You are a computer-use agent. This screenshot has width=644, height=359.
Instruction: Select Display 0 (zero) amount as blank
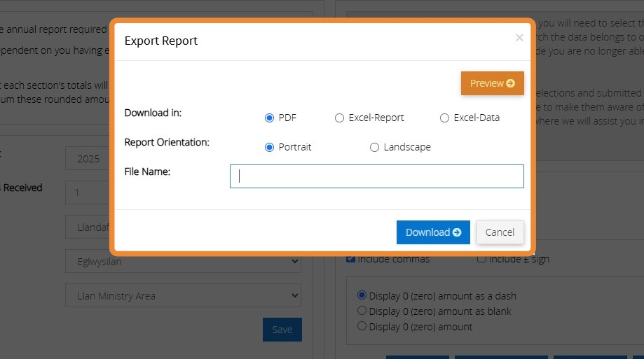point(362,311)
